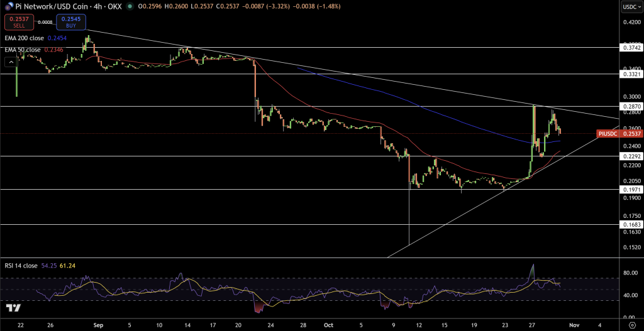
Task: Click the PIUSDC 0.2537 price label
Action: 619,133
